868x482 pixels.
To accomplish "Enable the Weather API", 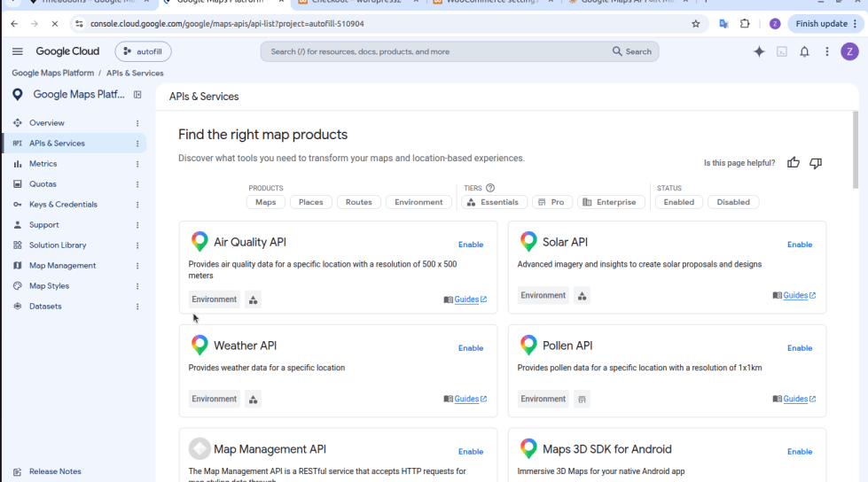I will tap(471, 348).
